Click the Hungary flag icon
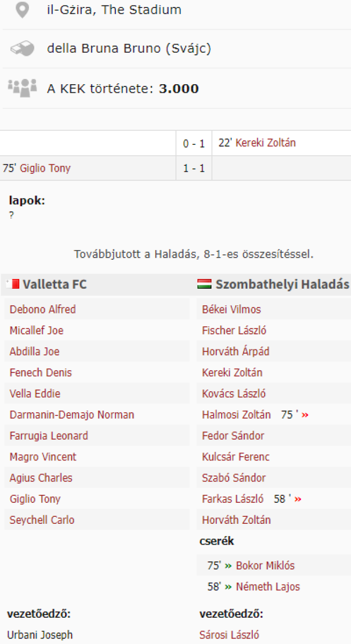 [x=204, y=284]
